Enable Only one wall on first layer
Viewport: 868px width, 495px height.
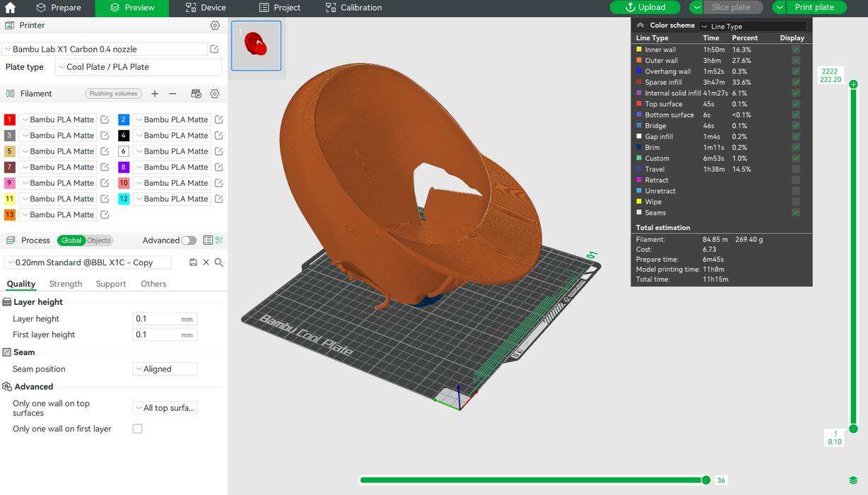[x=137, y=429]
